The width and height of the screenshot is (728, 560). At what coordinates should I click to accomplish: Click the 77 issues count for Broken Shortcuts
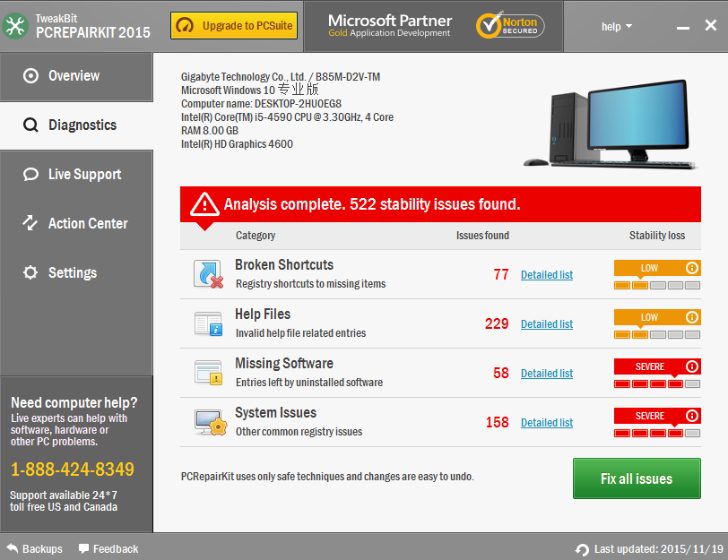(x=501, y=275)
